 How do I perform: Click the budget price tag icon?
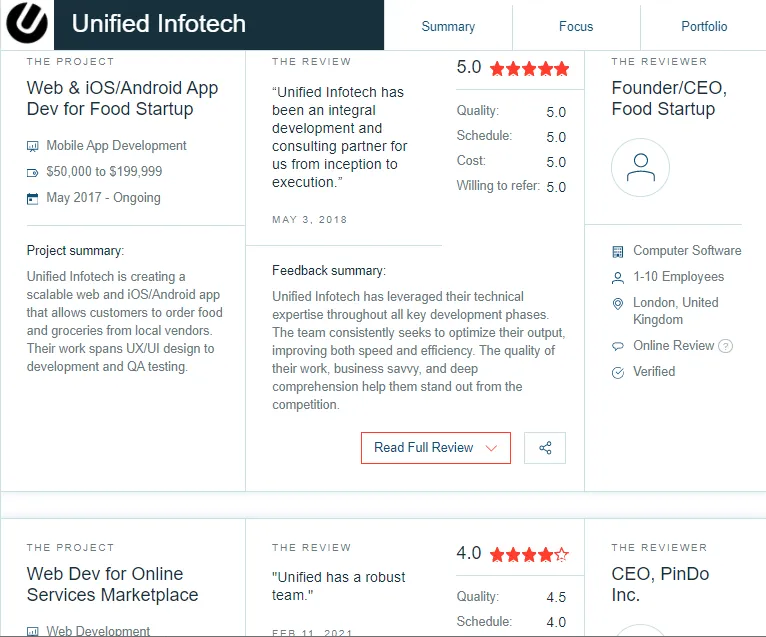click(32, 172)
